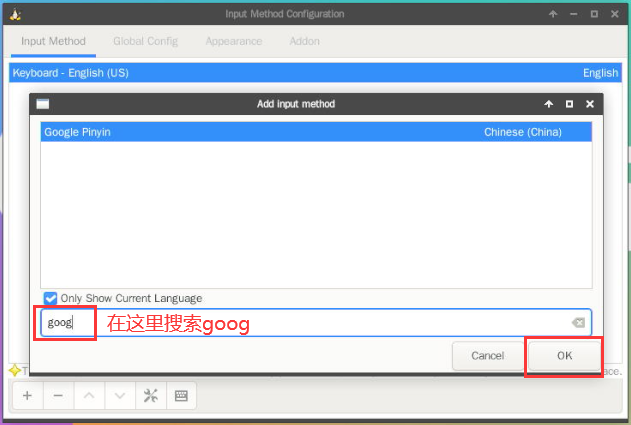Close the Input Method Configuration window

click(615, 14)
